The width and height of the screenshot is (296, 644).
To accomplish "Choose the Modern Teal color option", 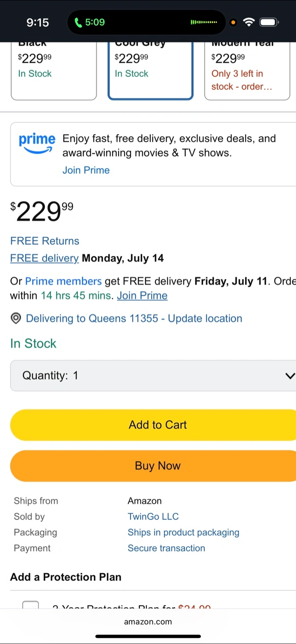I will (x=247, y=69).
